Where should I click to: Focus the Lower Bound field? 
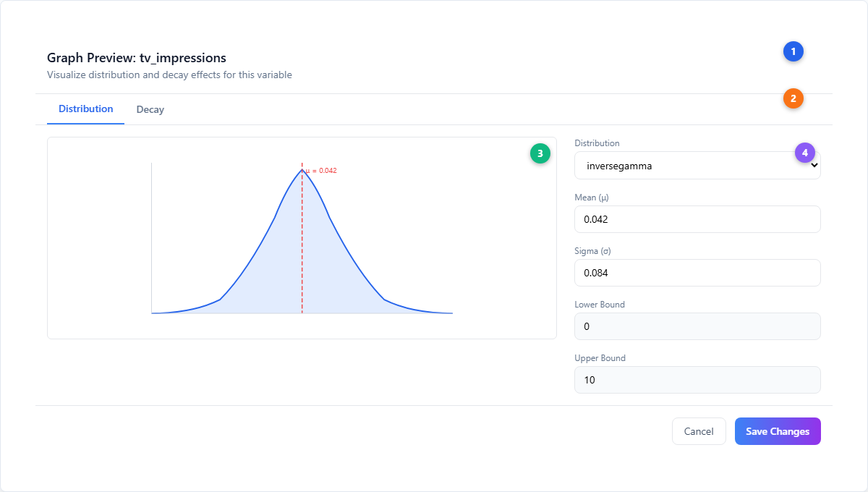pos(697,326)
